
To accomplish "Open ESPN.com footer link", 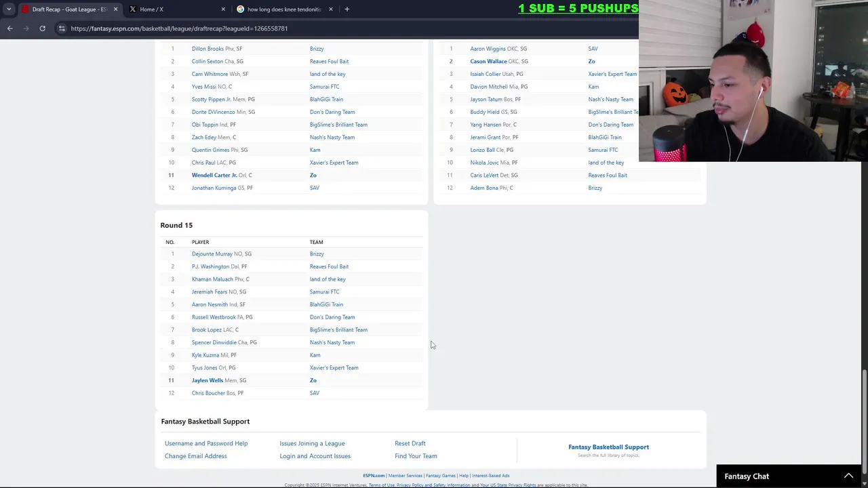I will 374,476.
